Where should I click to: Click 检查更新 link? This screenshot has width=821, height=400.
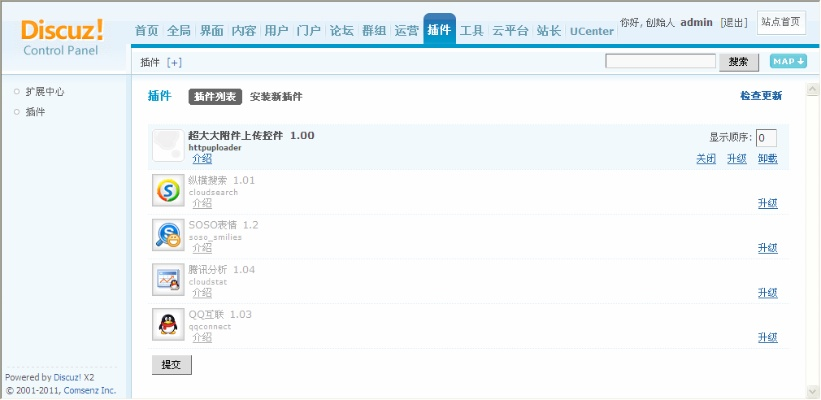click(x=760, y=96)
